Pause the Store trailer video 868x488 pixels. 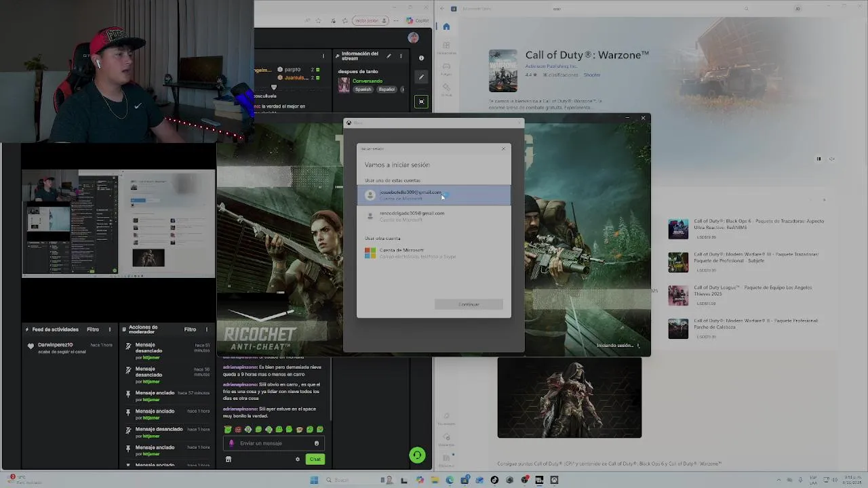818,159
